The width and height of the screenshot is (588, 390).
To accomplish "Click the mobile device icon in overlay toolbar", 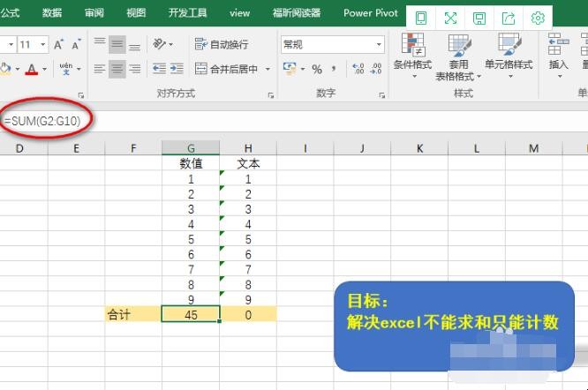I will (421, 18).
